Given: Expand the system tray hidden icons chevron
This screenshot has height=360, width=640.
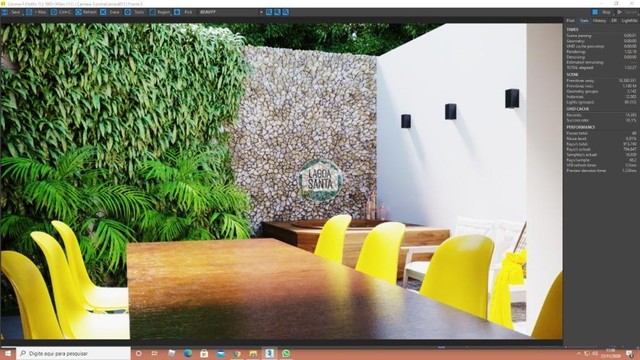Looking at the screenshot, I should point(579,353).
